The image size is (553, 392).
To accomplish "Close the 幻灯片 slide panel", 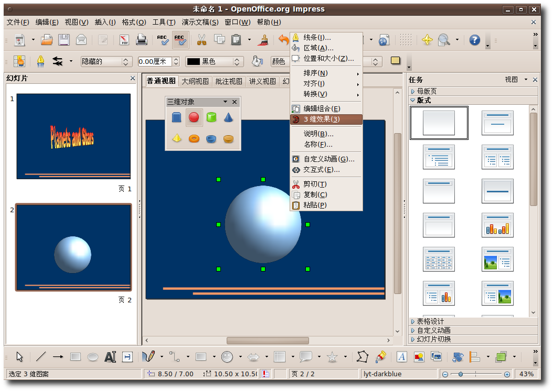I will (x=133, y=78).
